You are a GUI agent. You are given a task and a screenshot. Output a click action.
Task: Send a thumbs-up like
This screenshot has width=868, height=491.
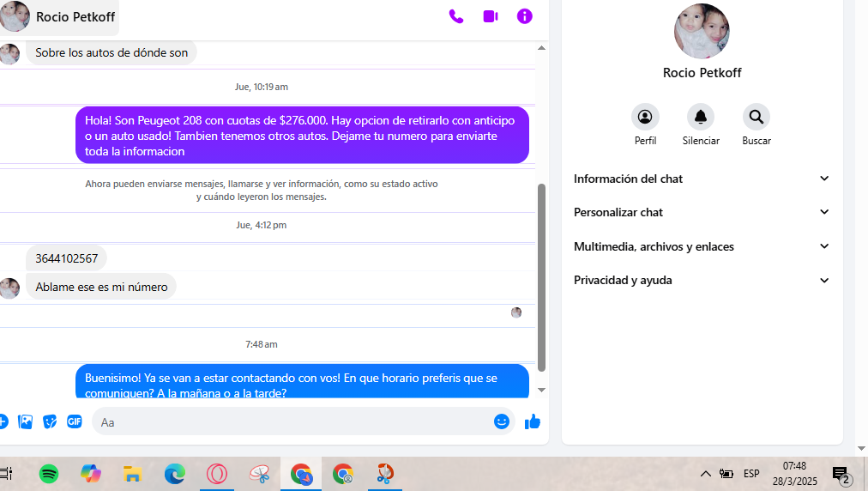pos(533,421)
